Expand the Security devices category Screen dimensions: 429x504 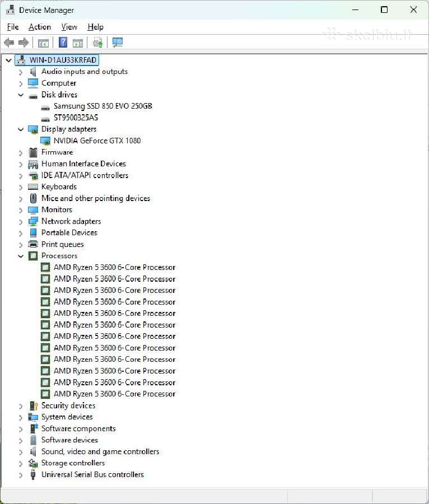tap(21, 406)
